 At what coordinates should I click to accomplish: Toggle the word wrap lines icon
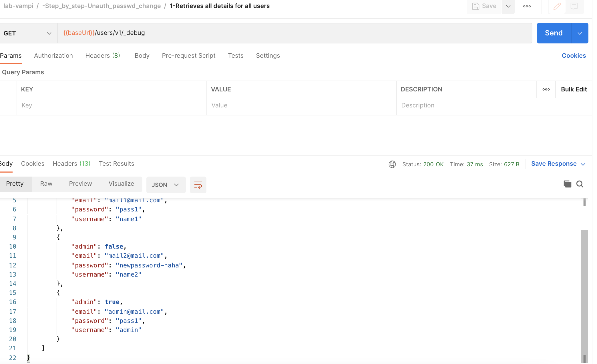click(198, 185)
